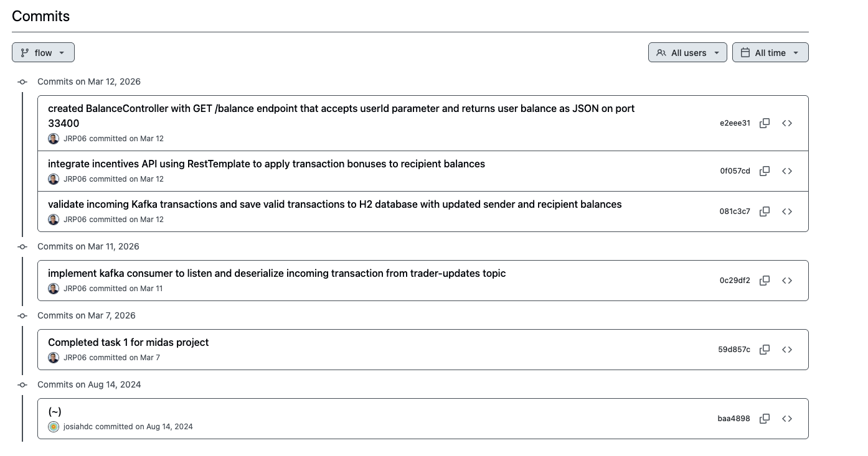
Task: Open the BalanceController commit message link
Action: 341,109
